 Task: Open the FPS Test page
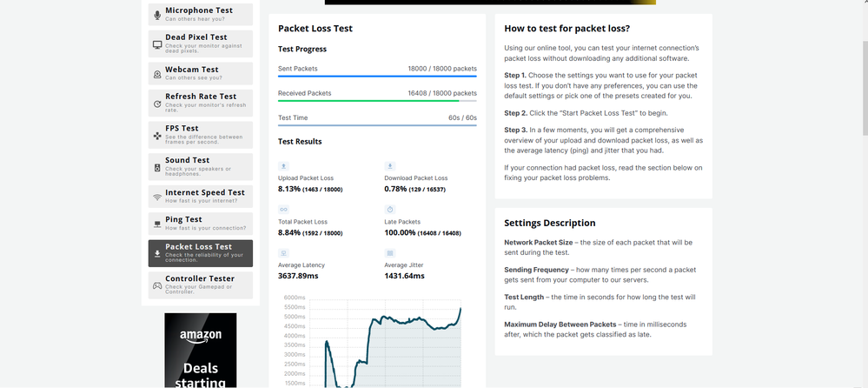pos(201,135)
